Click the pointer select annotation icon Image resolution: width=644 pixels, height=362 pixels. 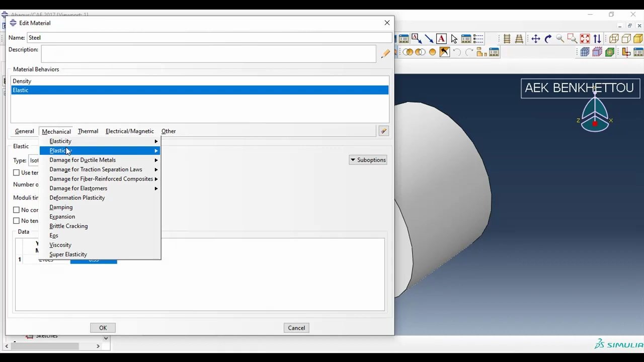coord(454,39)
